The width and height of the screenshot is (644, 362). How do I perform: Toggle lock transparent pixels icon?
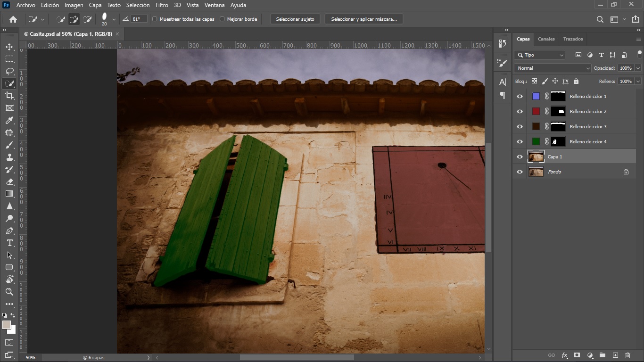click(x=534, y=81)
